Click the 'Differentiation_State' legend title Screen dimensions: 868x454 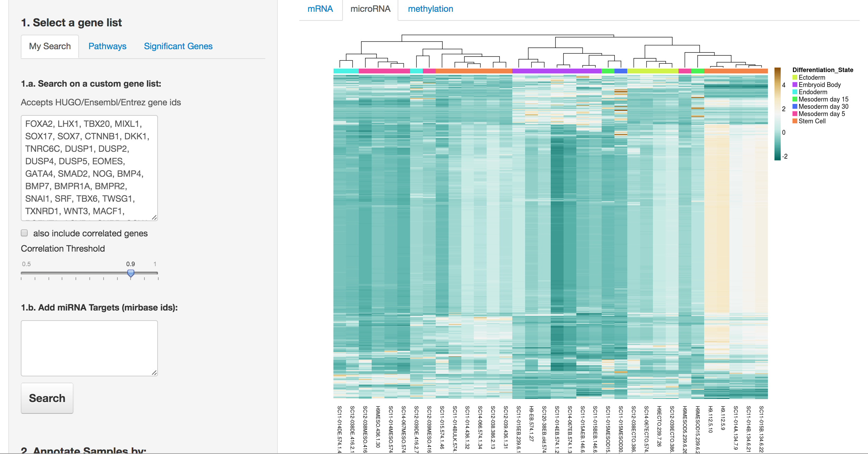click(x=823, y=70)
